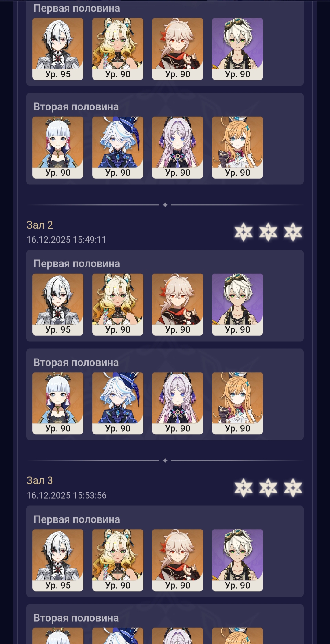Open Xilonen's portrait in Зал 2 first half
This screenshot has width=330, height=644.
(118, 304)
